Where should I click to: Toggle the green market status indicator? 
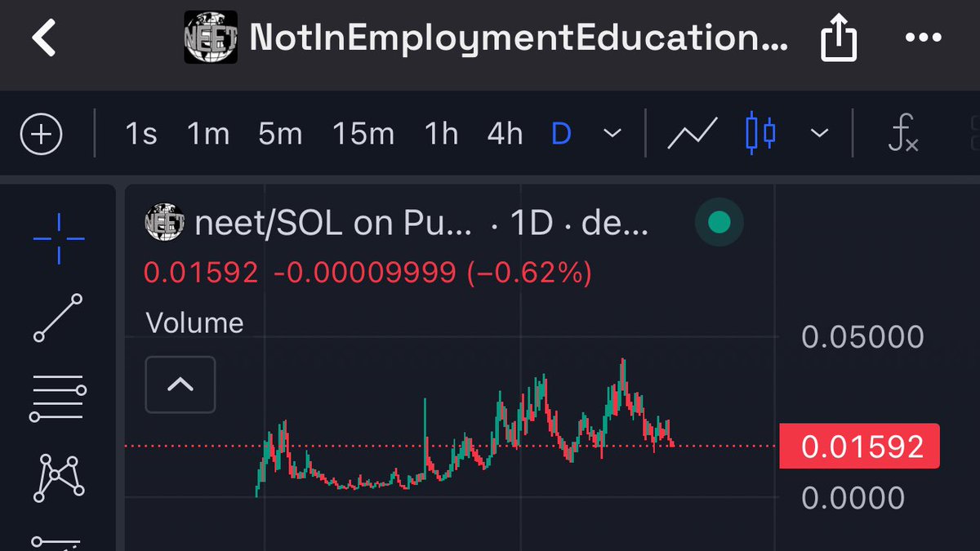click(719, 223)
